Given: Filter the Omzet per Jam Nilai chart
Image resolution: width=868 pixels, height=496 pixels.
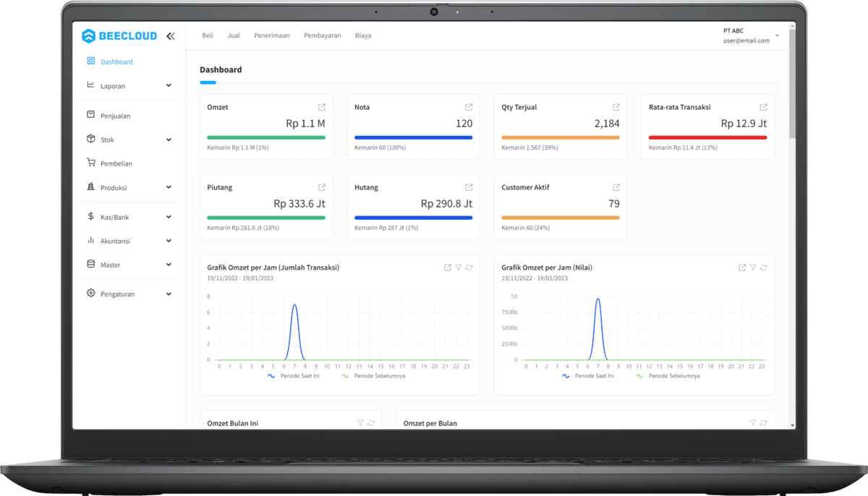Looking at the screenshot, I should pos(753,268).
